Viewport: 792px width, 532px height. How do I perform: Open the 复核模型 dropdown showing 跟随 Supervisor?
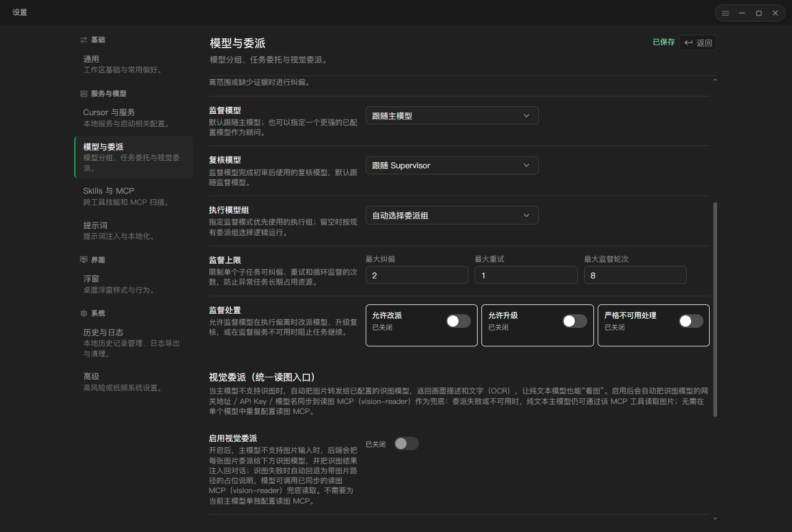(452, 165)
